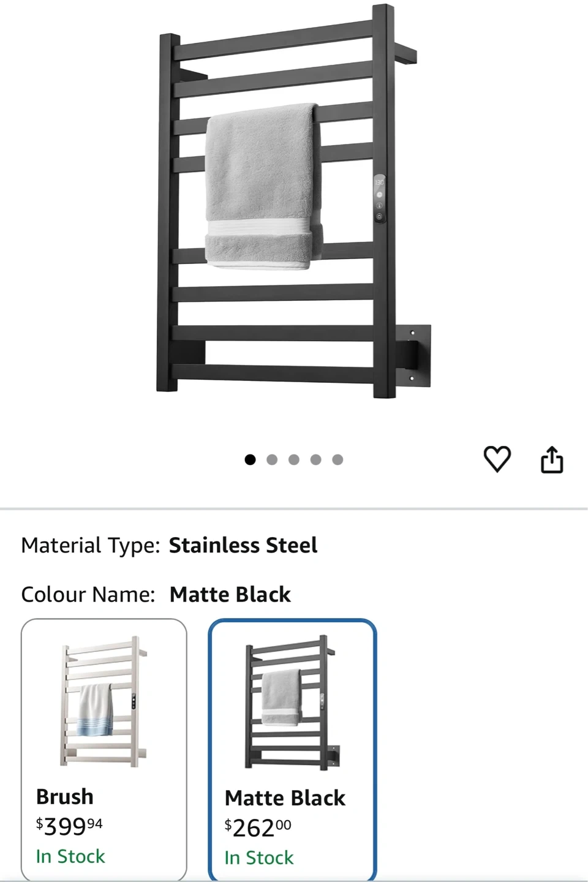Screen dimensions: 588x882
Task: Go to first image carousel dot
Action: click(x=250, y=459)
